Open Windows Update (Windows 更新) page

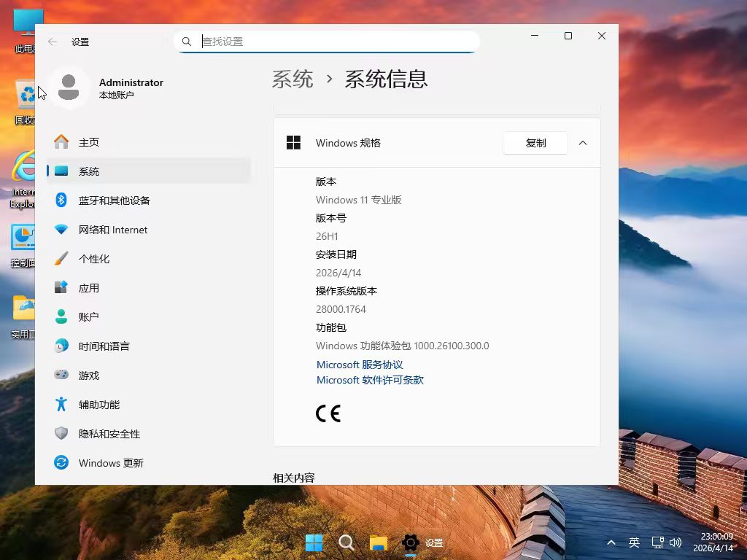coord(110,463)
